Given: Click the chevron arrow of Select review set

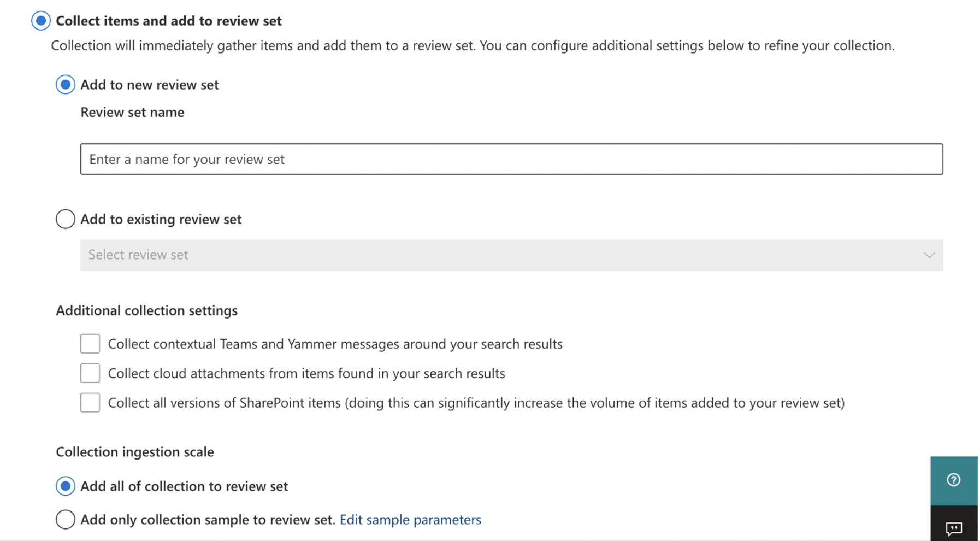Looking at the screenshot, I should click(x=929, y=255).
